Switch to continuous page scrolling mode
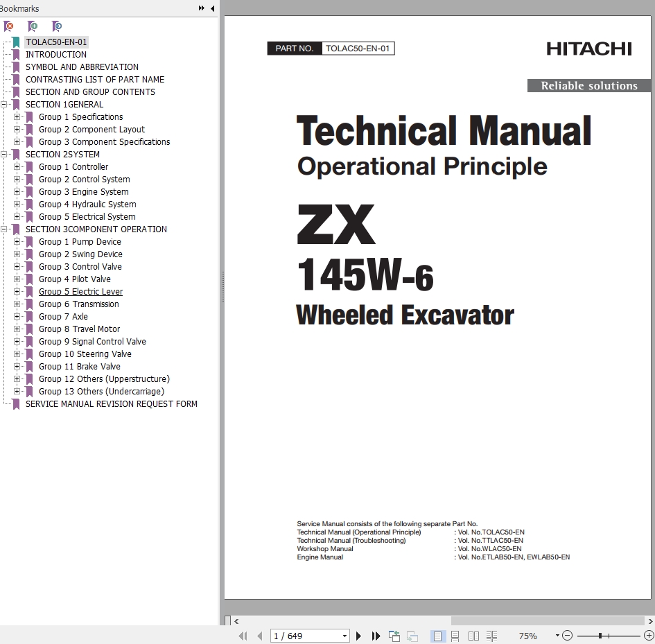The height and width of the screenshot is (644, 655). point(455,636)
